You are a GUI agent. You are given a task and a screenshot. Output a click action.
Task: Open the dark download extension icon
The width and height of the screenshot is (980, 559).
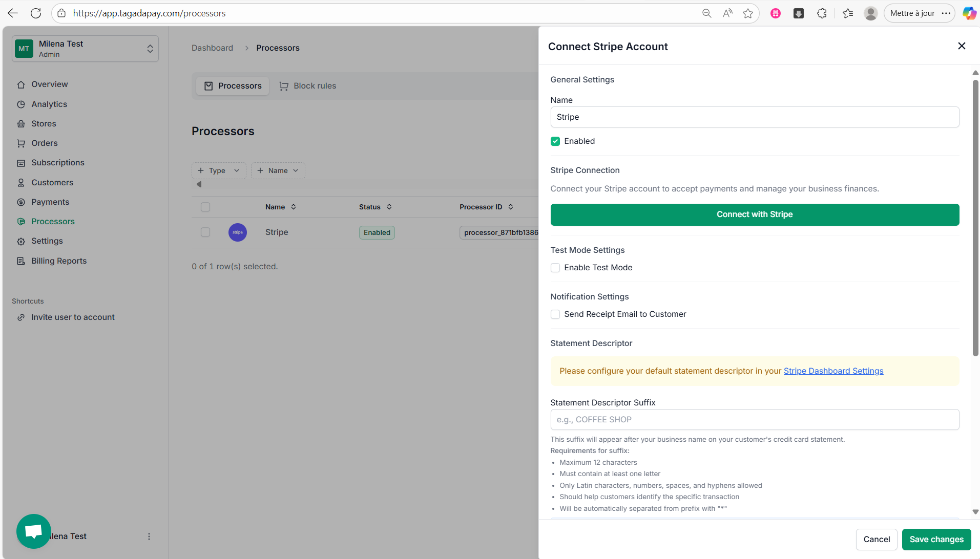click(799, 13)
